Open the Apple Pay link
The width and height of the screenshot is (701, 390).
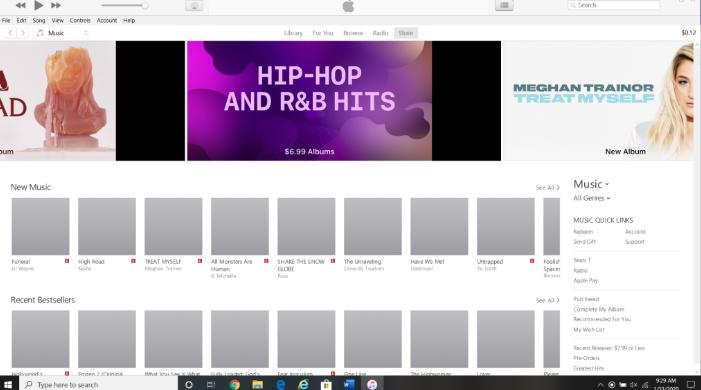(x=586, y=281)
